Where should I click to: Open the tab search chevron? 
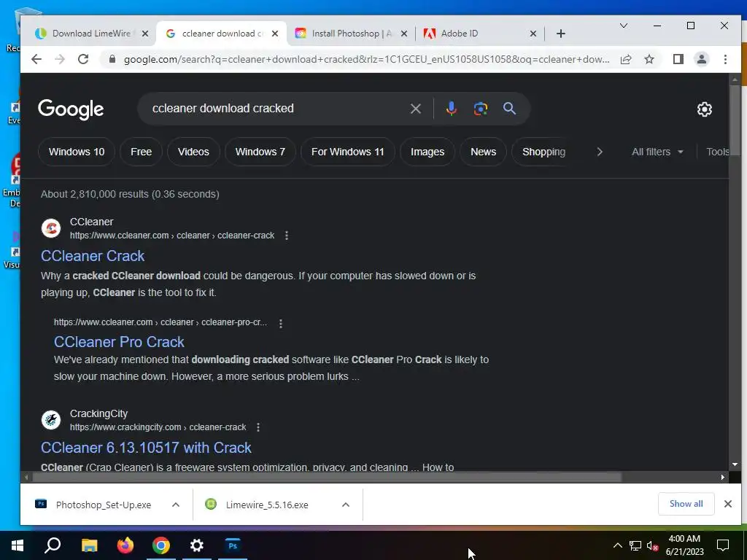point(623,26)
